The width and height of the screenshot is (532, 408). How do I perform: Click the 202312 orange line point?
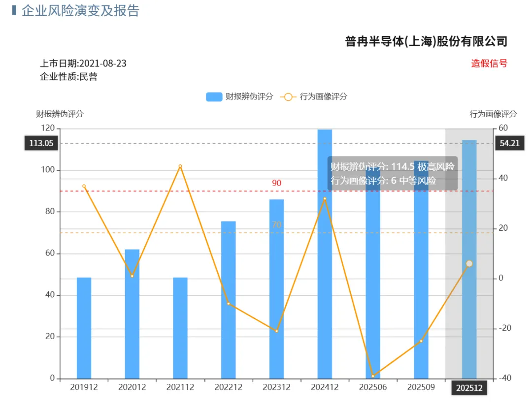click(x=276, y=331)
